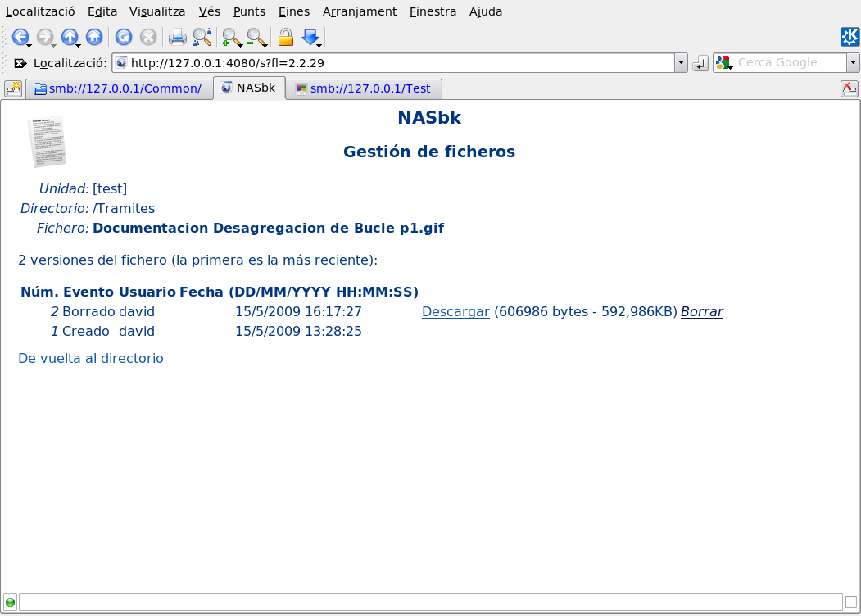Viewport: 861px width, 616px height.
Task: Open the Visualitza menu
Action: (x=157, y=11)
